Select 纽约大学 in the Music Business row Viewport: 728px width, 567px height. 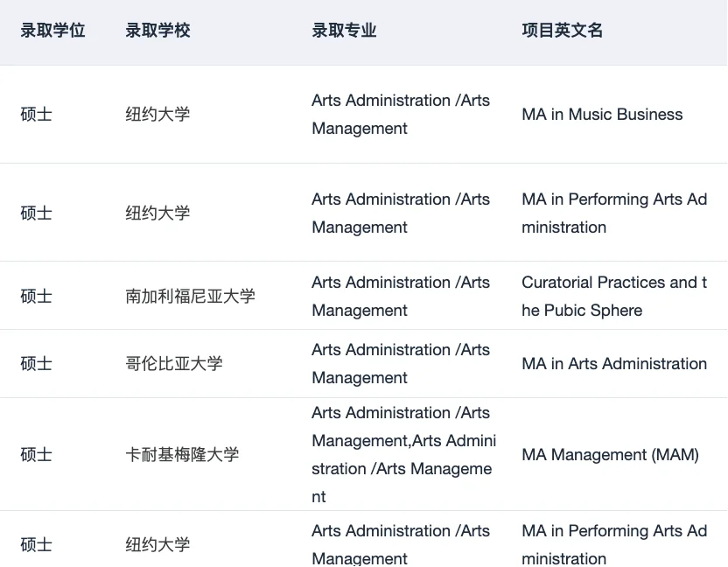click(x=157, y=115)
